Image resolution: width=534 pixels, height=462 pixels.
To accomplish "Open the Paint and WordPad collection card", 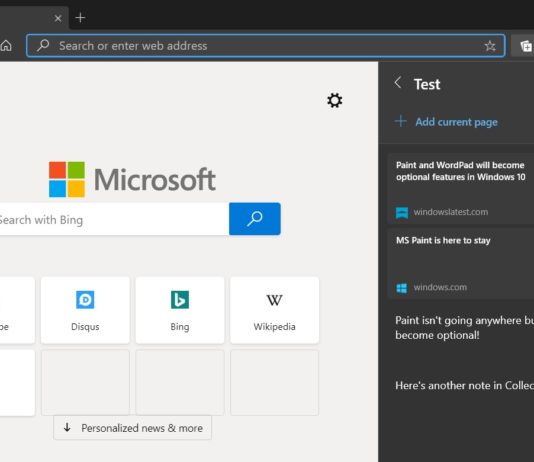I will (x=461, y=188).
